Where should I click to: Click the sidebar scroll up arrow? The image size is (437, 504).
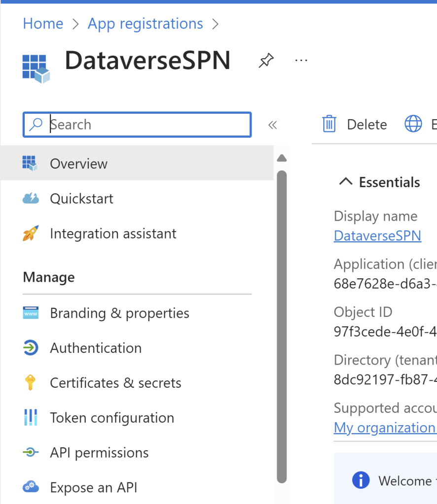[x=282, y=158]
